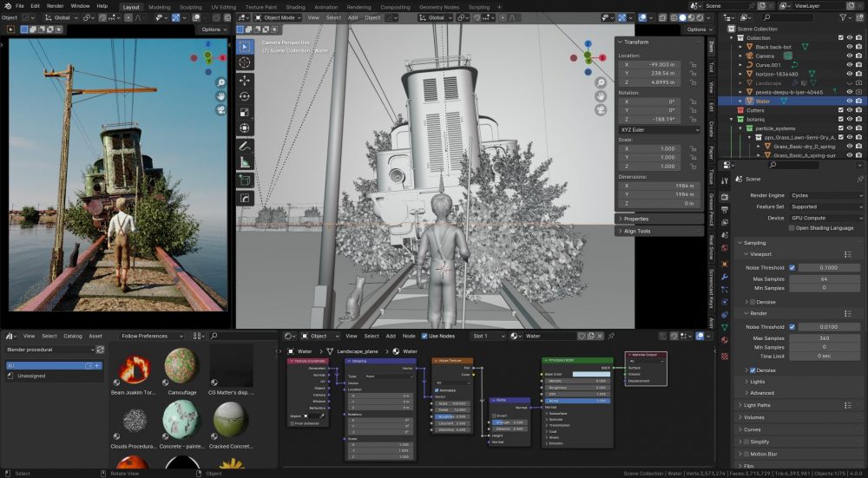Switch main viewport to solid shading sphere
868x478 pixels.
(682, 17)
